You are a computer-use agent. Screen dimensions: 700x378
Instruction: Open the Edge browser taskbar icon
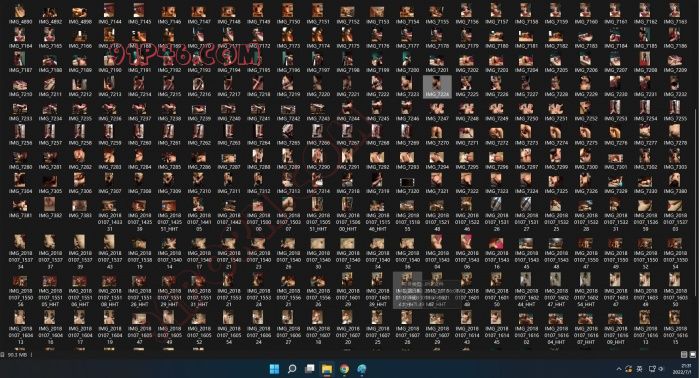362,369
